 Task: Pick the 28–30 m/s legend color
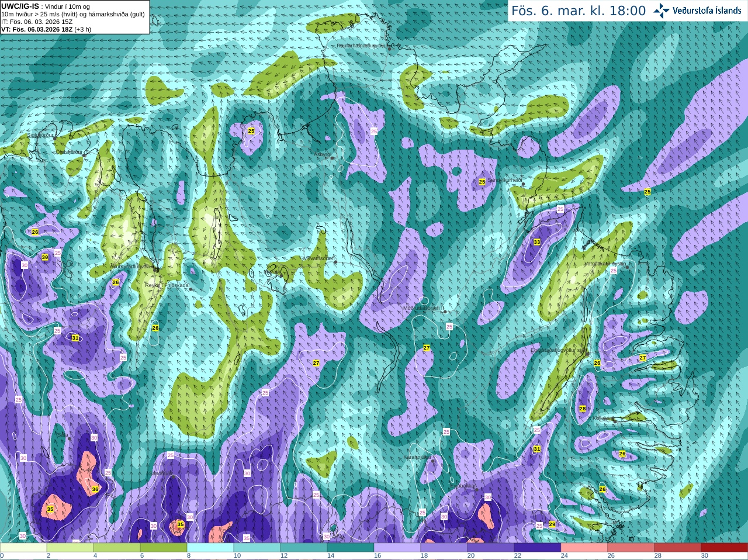(x=678, y=548)
